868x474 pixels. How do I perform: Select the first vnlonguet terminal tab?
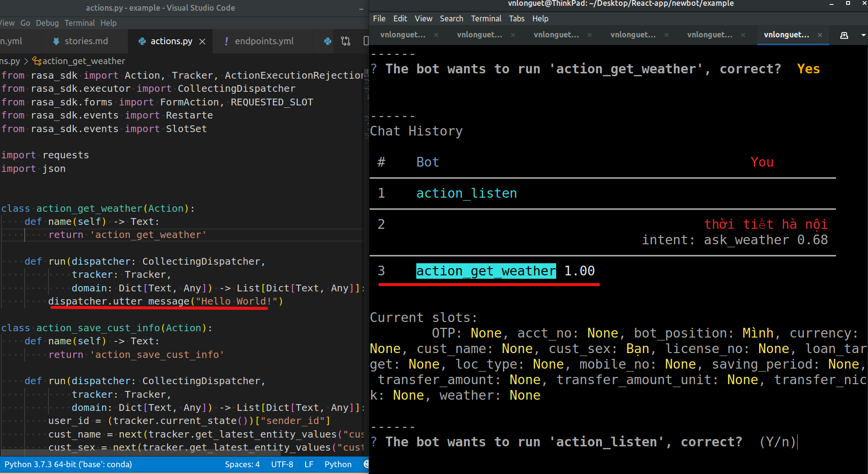[403, 35]
